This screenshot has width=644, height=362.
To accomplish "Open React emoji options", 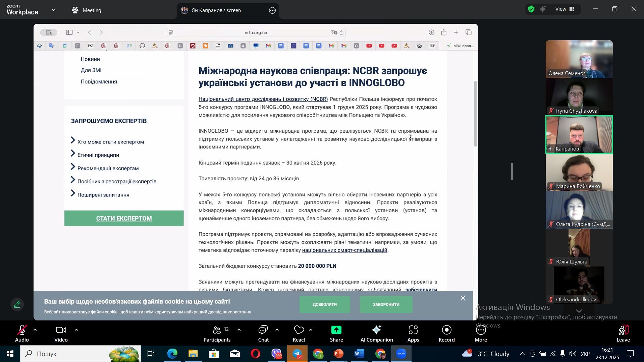I will (x=299, y=334).
